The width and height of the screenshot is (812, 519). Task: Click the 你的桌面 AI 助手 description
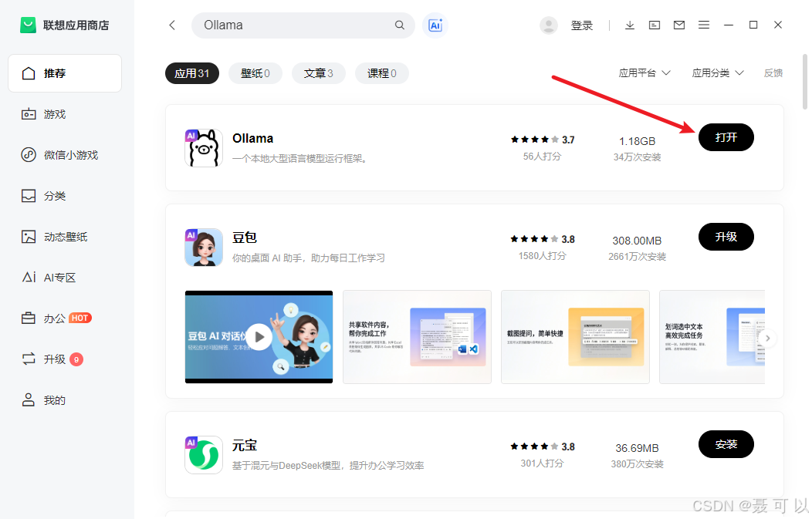[x=308, y=258]
